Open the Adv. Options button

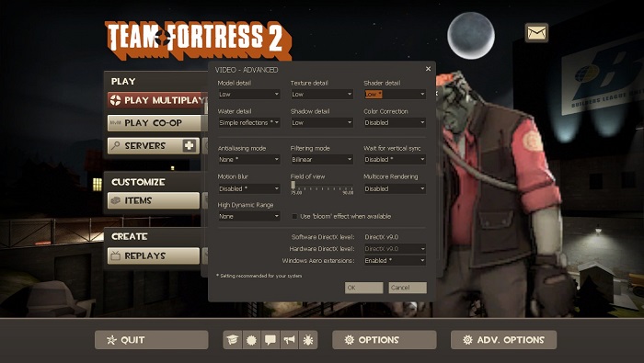[x=503, y=340]
